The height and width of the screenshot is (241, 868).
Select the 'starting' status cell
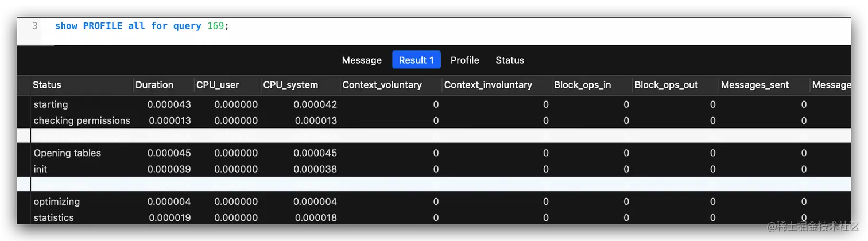(x=51, y=104)
